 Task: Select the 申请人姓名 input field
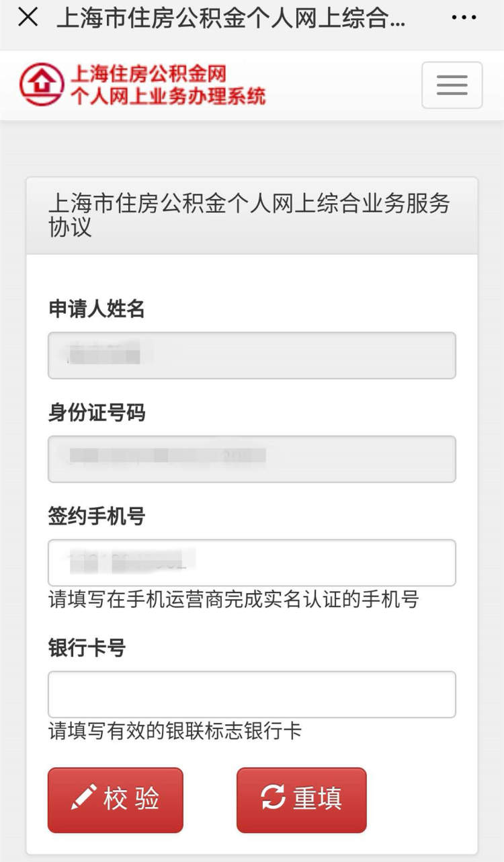[252, 355]
